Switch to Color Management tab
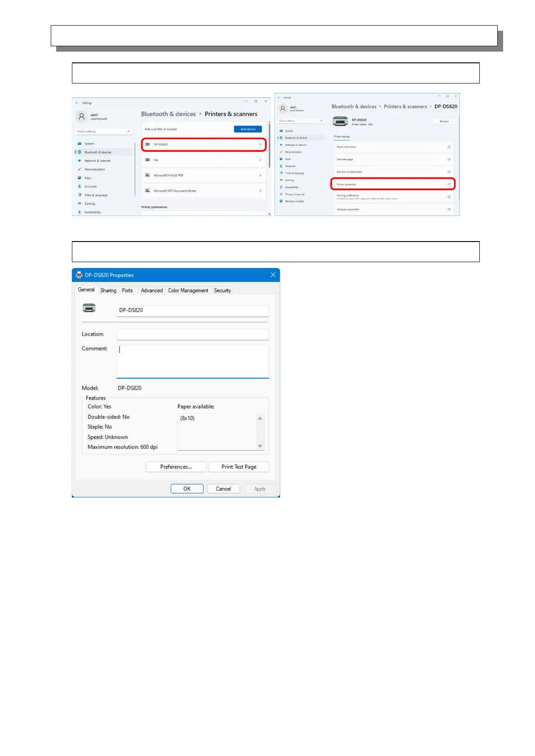This screenshot has width=535, height=756. coord(188,290)
